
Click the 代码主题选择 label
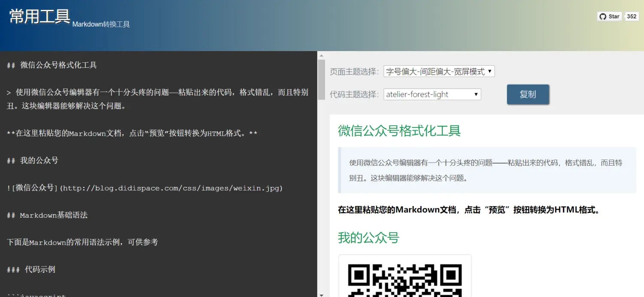pyautogui.click(x=355, y=94)
